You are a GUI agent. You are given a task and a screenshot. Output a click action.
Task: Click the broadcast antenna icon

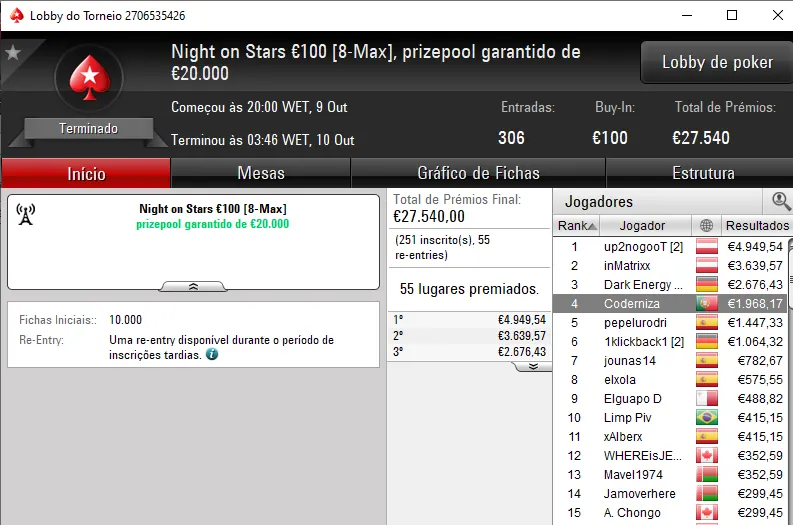click(x=26, y=214)
